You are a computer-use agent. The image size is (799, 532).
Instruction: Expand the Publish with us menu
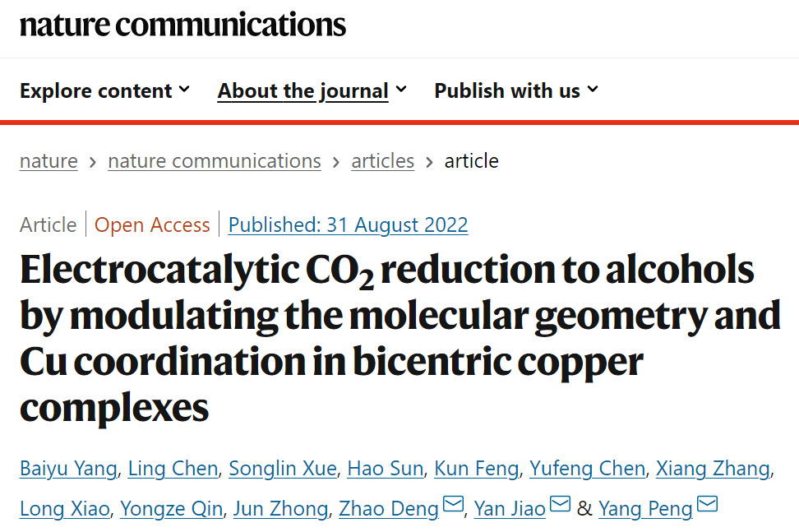pyautogui.click(x=516, y=90)
